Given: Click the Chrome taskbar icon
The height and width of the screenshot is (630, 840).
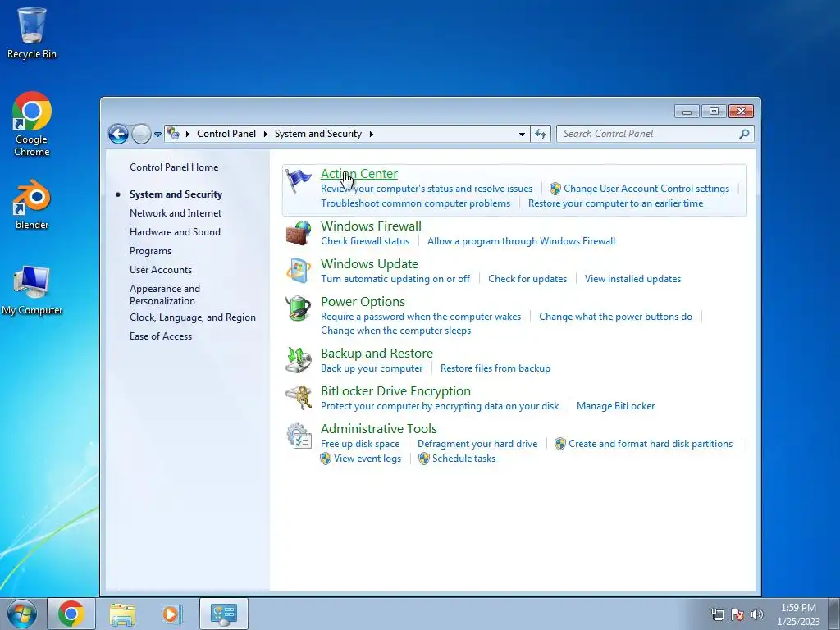Looking at the screenshot, I should click(71, 614).
